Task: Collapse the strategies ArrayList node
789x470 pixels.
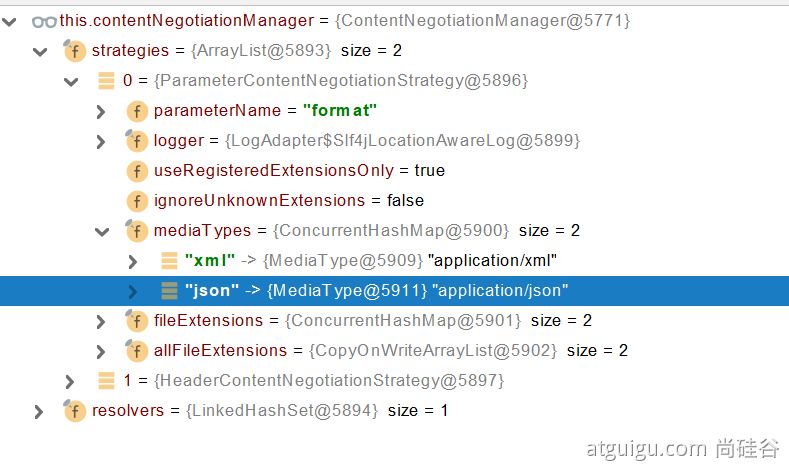Action: [40, 50]
